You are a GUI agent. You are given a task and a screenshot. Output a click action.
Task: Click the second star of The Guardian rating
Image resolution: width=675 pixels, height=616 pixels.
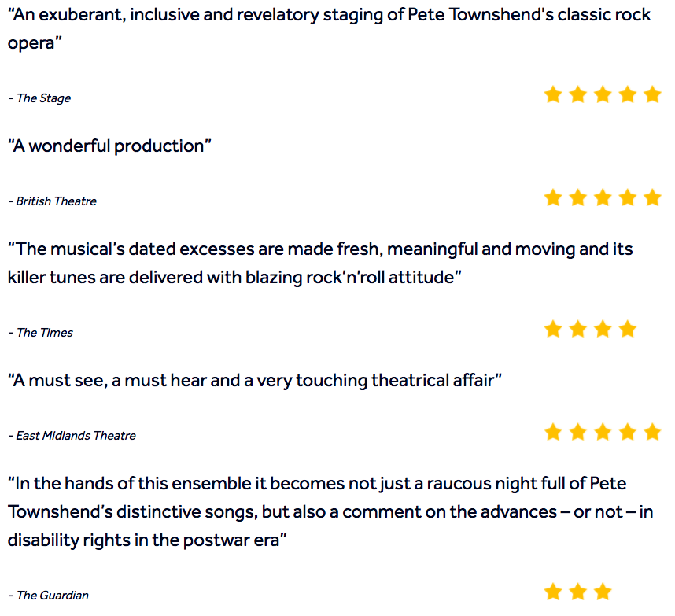pos(577,592)
